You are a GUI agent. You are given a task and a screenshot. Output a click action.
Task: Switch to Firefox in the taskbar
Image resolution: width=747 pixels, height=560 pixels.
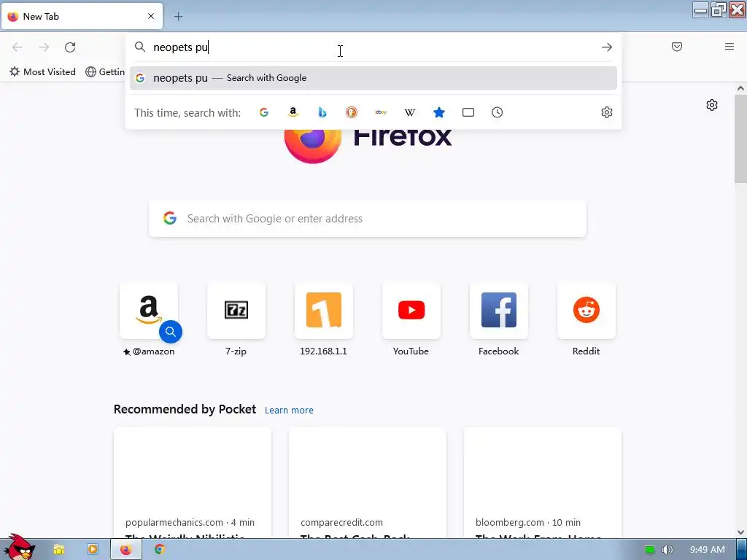[x=125, y=550]
